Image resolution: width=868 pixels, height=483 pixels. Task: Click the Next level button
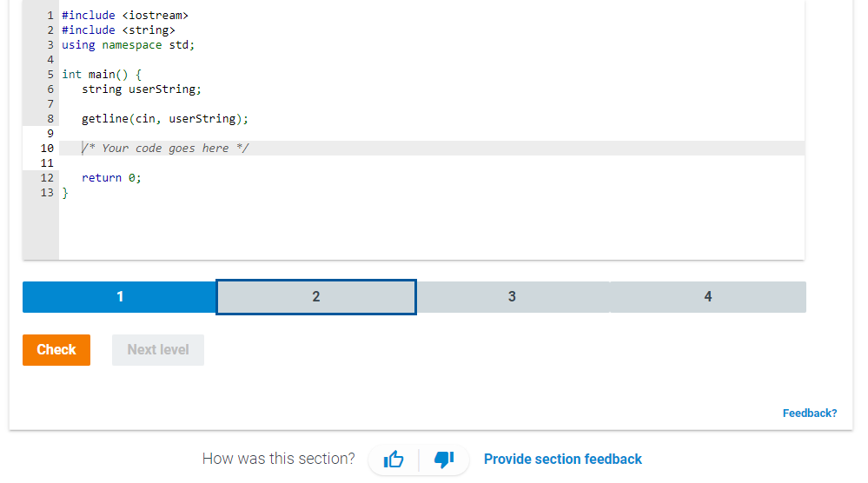click(x=158, y=350)
